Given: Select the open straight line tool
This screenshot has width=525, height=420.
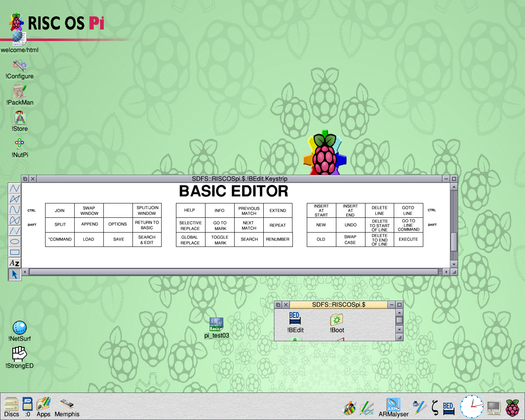Looking at the screenshot, I should 14,188.
